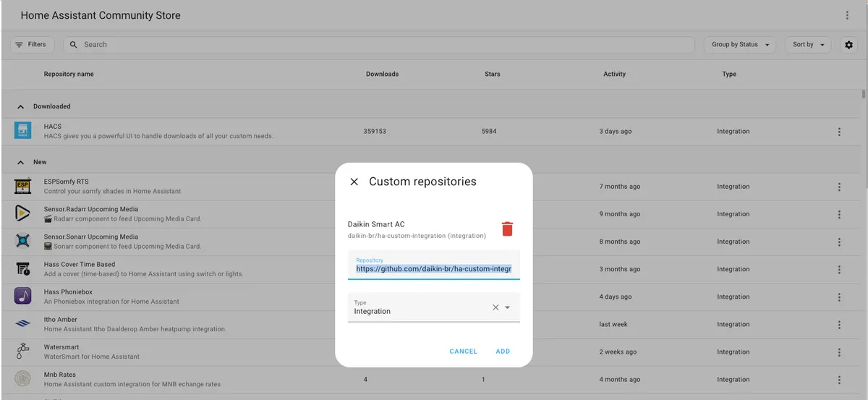
Task: Open the HACS overflow menu in header
Action: [847, 15]
